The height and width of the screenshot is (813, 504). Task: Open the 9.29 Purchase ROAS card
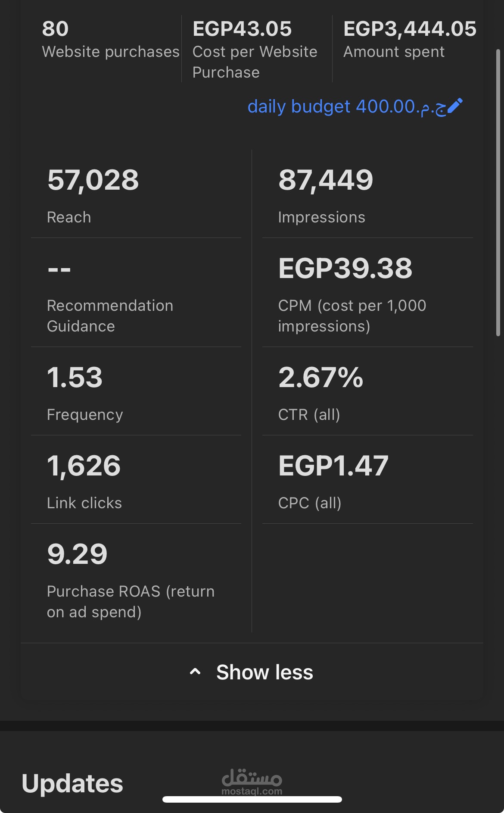(136, 578)
